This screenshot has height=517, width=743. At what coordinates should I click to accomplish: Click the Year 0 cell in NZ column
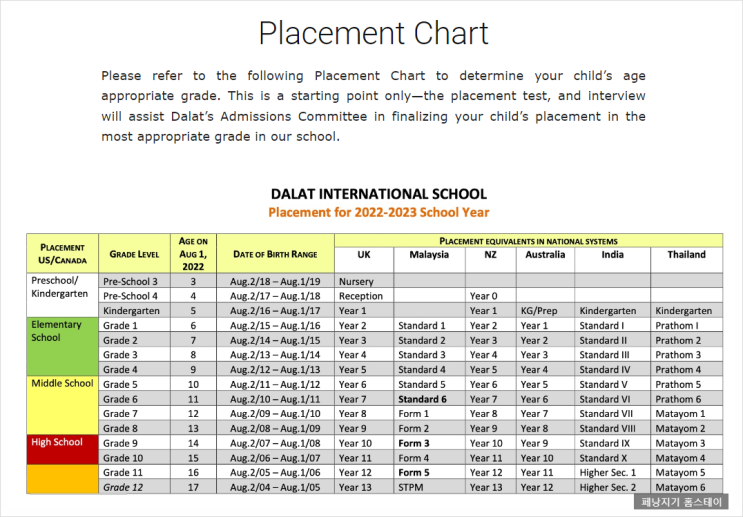click(490, 296)
